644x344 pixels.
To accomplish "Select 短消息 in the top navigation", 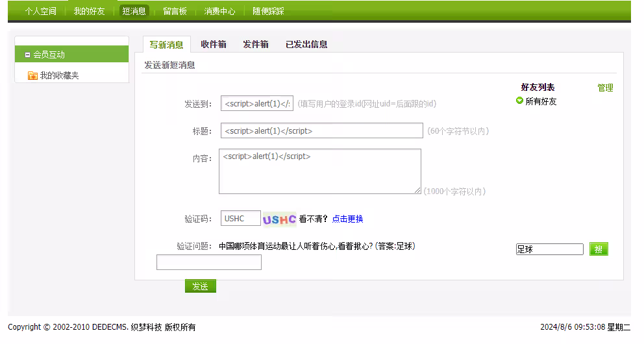I will [x=134, y=11].
